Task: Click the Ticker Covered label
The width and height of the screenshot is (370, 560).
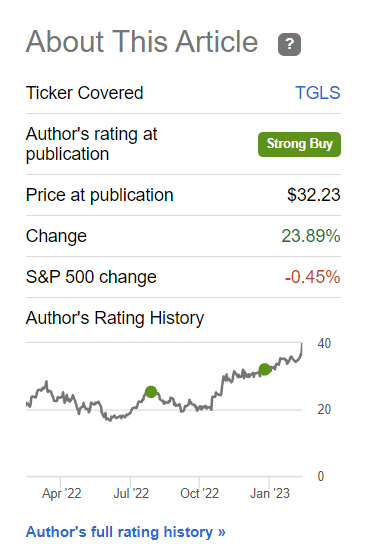Action: click(84, 93)
